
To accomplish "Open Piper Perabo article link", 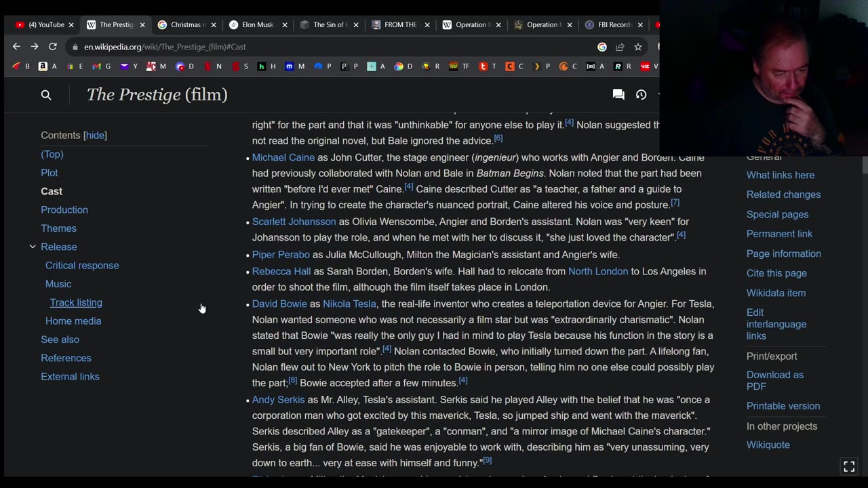I will pyautogui.click(x=281, y=255).
